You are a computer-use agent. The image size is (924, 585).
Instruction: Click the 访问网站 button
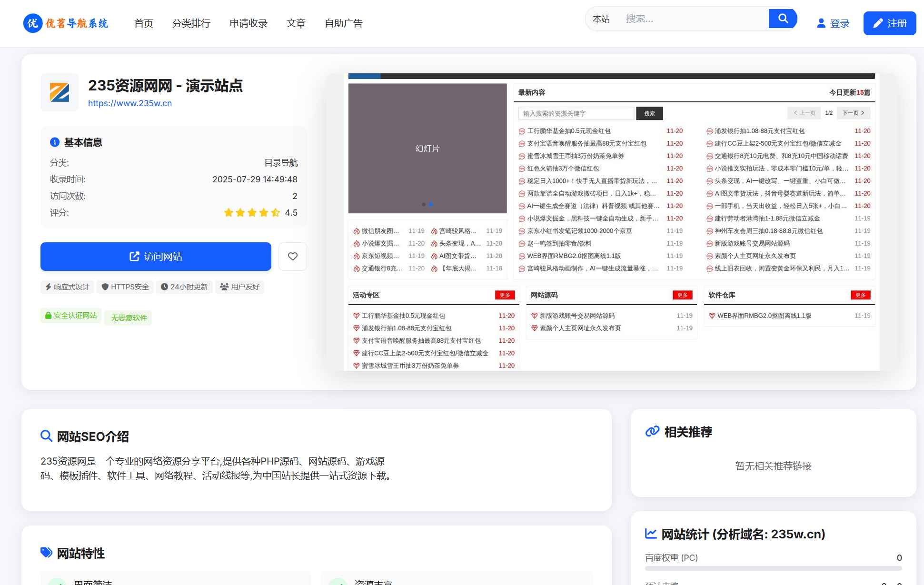pyautogui.click(x=156, y=256)
